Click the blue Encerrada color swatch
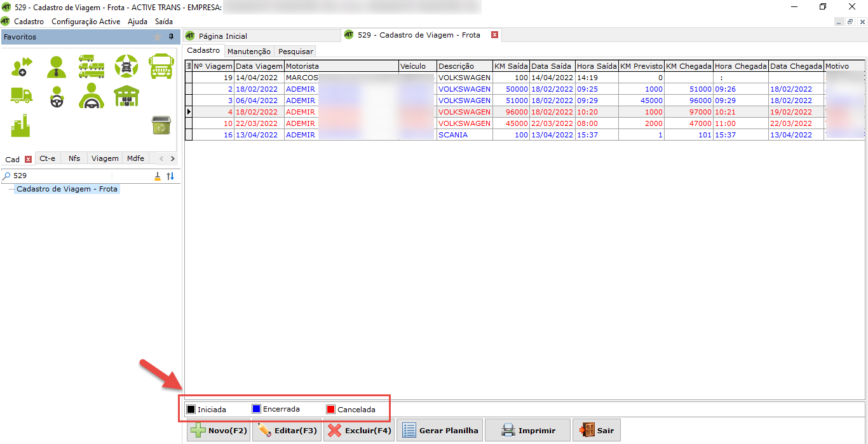The image size is (868, 444). 257,409
